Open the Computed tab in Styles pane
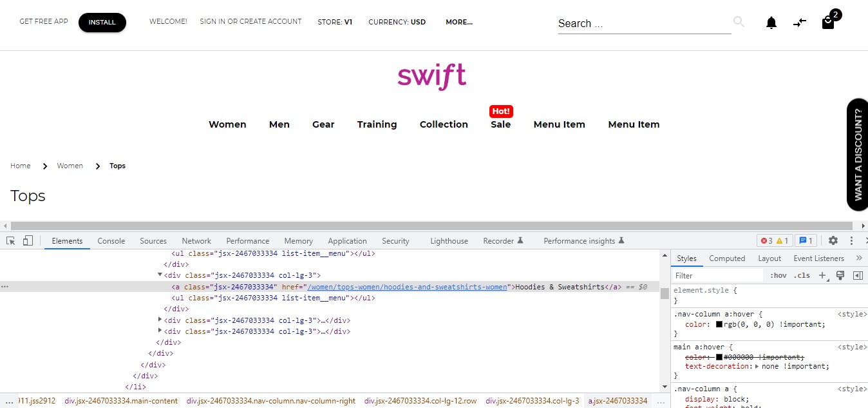This screenshot has width=868, height=408. 727,258
